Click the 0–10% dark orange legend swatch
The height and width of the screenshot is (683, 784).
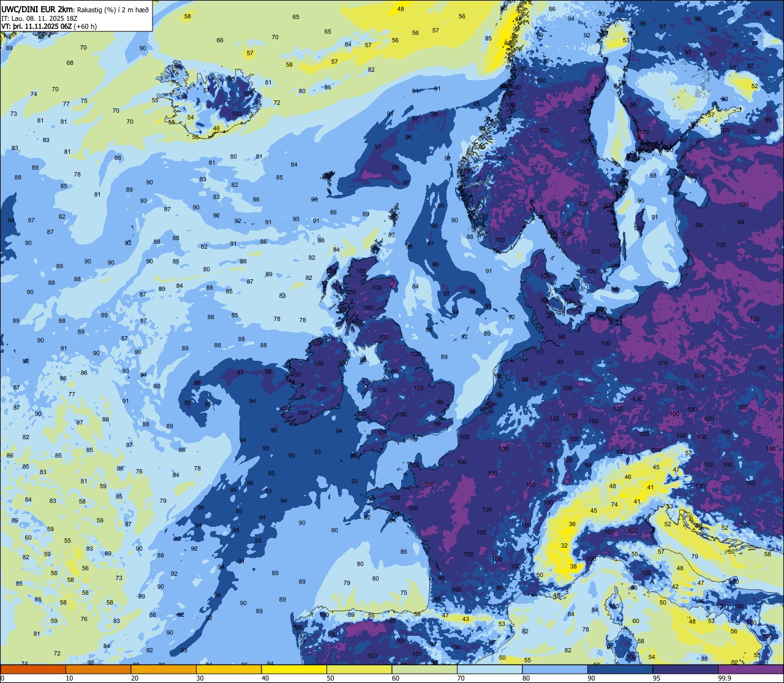pos(33,669)
